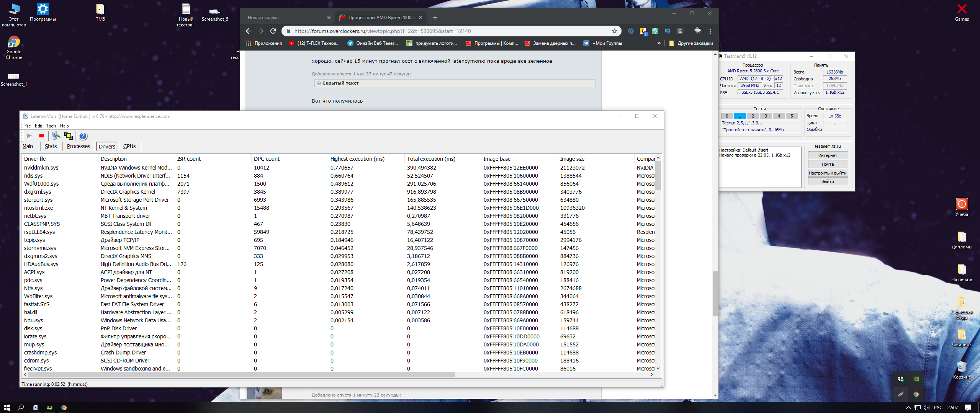The height and width of the screenshot is (413, 980).
Task: Sort the list by Driver file column header
Action: coord(60,159)
